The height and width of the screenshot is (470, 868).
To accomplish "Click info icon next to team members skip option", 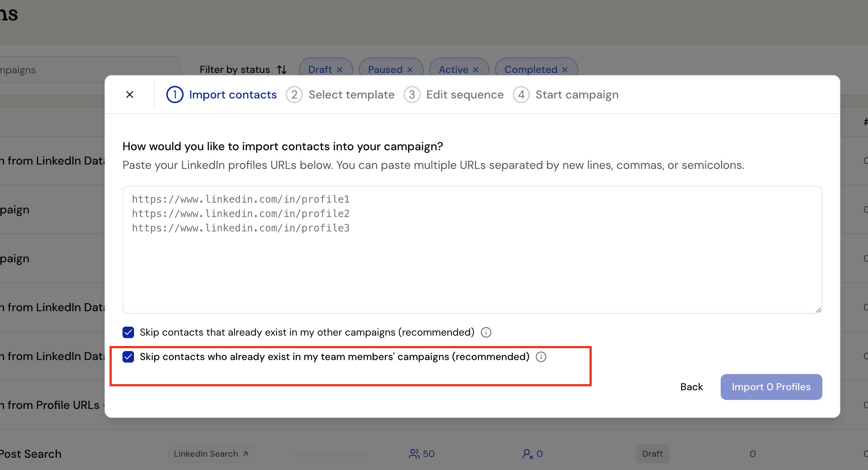I will pyautogui.click(x=541, y=357).
